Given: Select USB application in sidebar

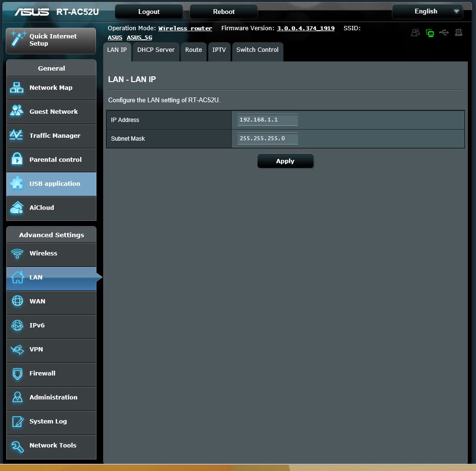Looking at the screenshot, I should (51, 184).
